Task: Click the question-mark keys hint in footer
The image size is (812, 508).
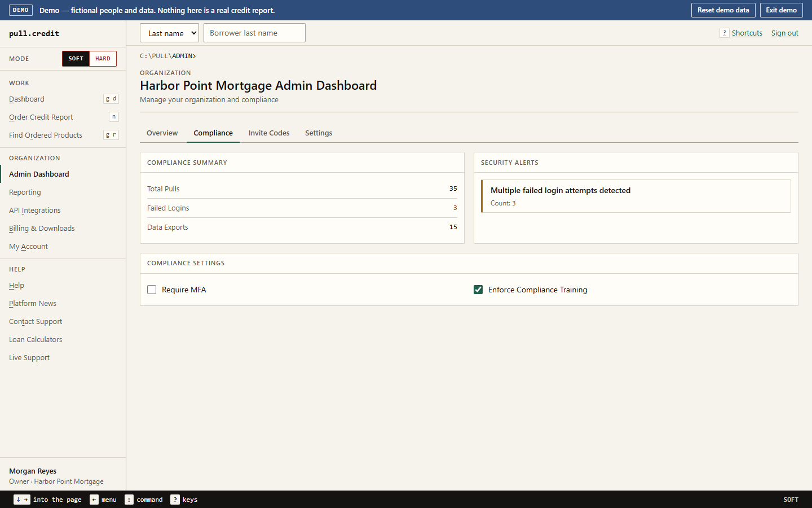Action: point(175,500)
